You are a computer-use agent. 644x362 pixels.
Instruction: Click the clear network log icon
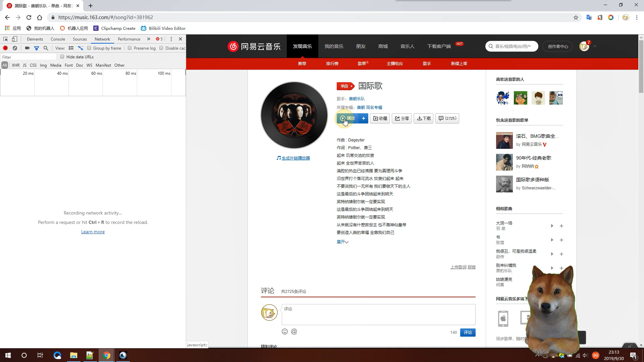(15, 48)
